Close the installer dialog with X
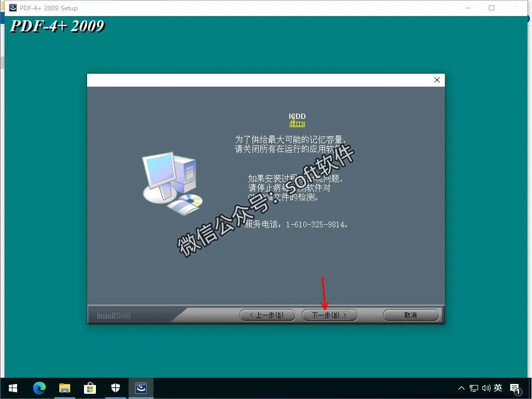The width and height of the screenshot is (532, 399). click(x=437, y=80)
